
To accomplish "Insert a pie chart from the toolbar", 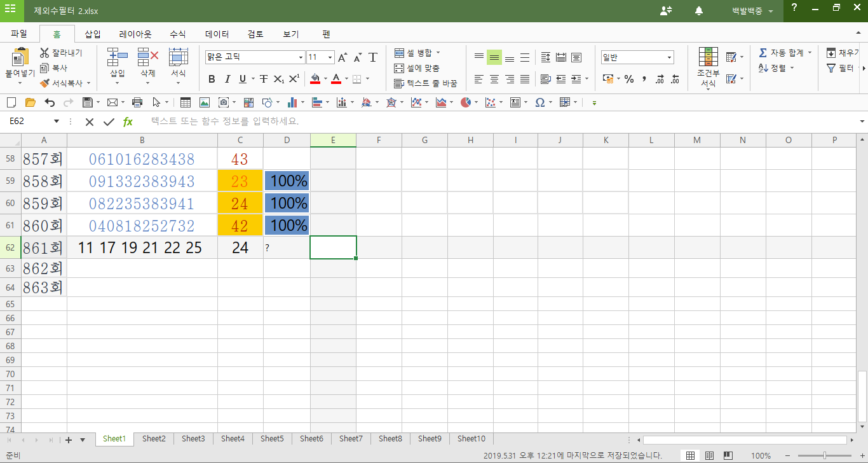I will click(466, 102).
